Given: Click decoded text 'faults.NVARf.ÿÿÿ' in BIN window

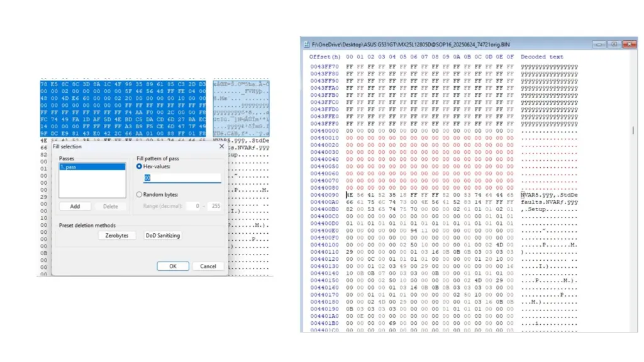Looking at the screenshot, I should [x=549, y=202].
